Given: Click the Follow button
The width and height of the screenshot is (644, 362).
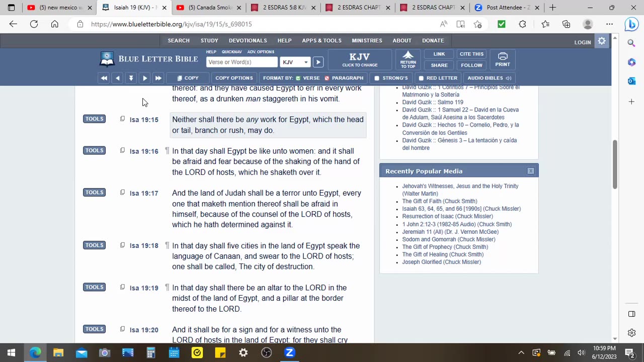Looking at the screenshot, I should 471,65.
